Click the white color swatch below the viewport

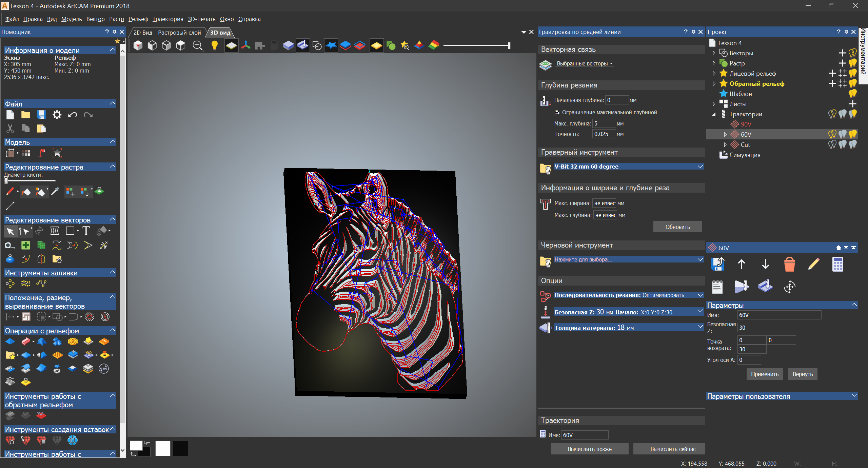click(163, 449)
